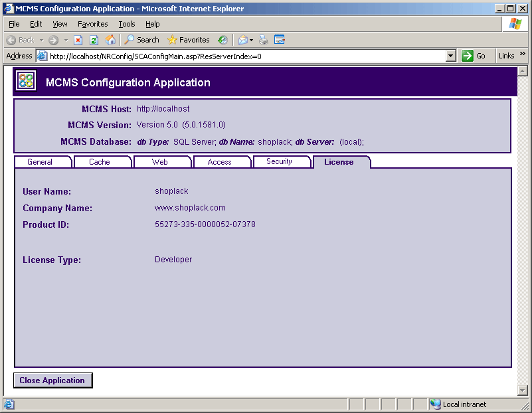
Task: Open the Search toolbar button
Action: tap(142, 40)
